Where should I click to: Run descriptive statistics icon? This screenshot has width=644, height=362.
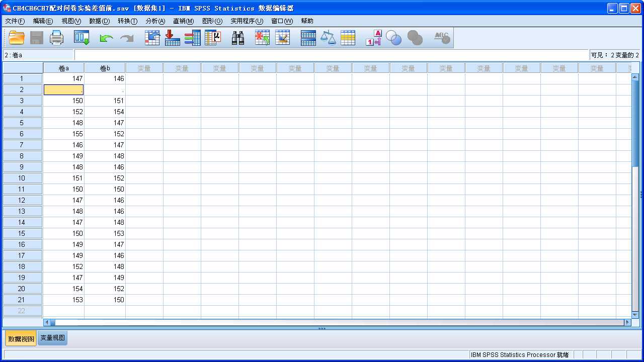(213, 38)
